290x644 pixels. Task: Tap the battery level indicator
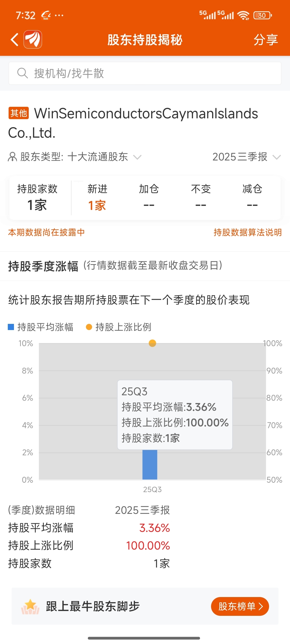pos(263,15)
